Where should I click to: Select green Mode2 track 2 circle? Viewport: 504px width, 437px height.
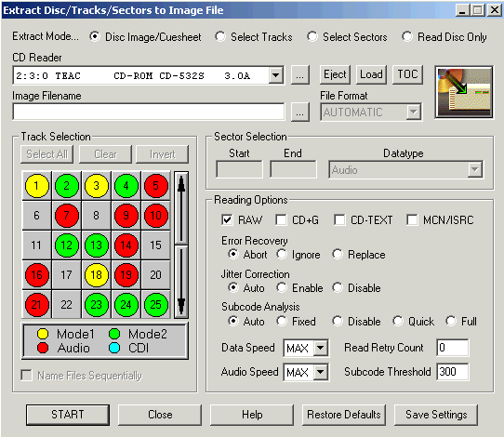click(x=67, y=186)
